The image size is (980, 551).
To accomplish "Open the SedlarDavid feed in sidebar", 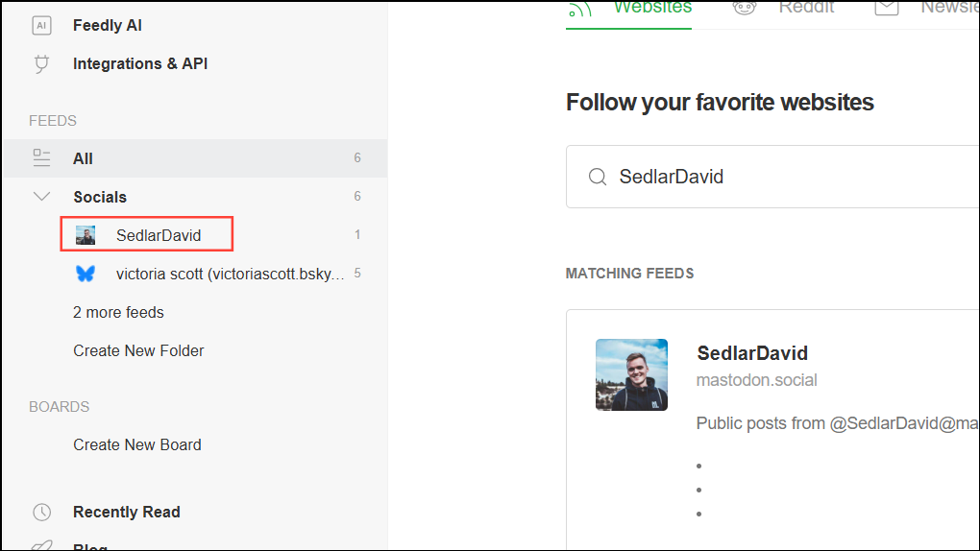I will tap(159, 235).
